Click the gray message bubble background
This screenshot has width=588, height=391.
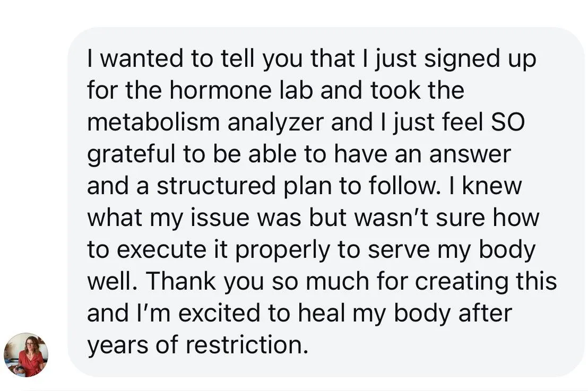[325, 202]
